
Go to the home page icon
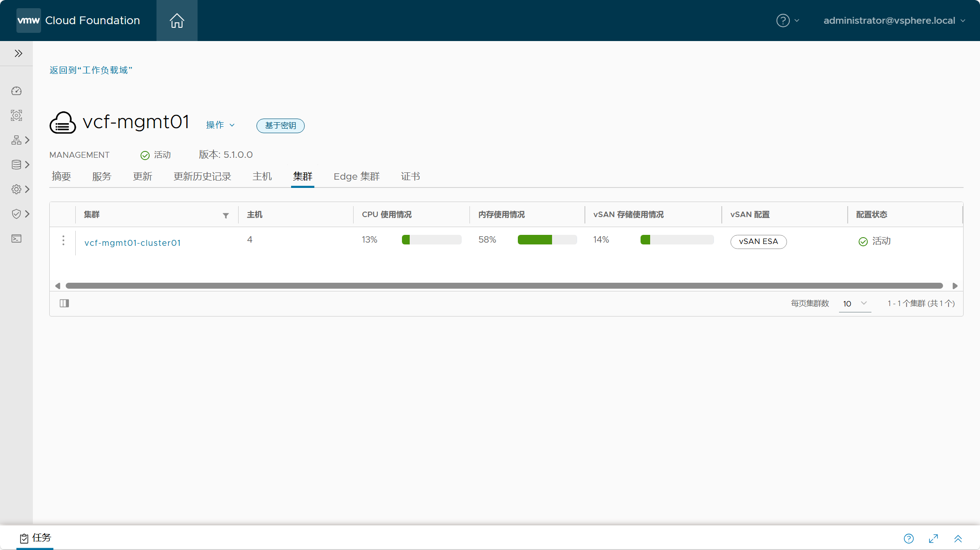pyautogui.click(x=177, y=21)
